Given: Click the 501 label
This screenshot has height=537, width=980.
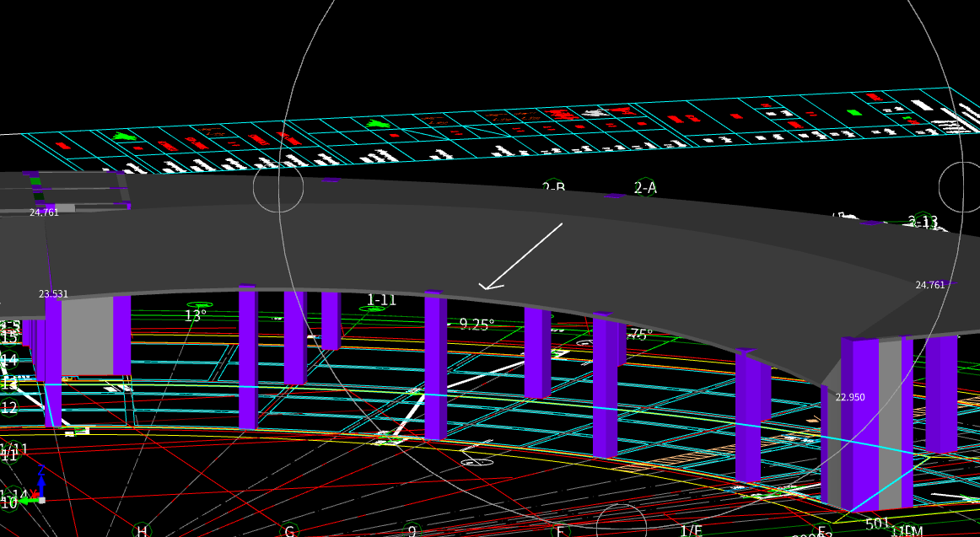Looking at the screenshot, I should point(877,524).
